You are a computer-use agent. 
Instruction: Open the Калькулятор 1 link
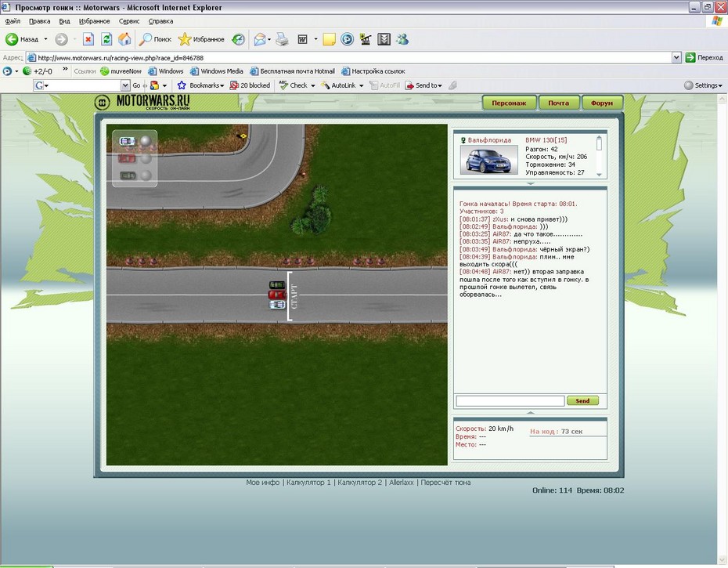tap(308, 483)
